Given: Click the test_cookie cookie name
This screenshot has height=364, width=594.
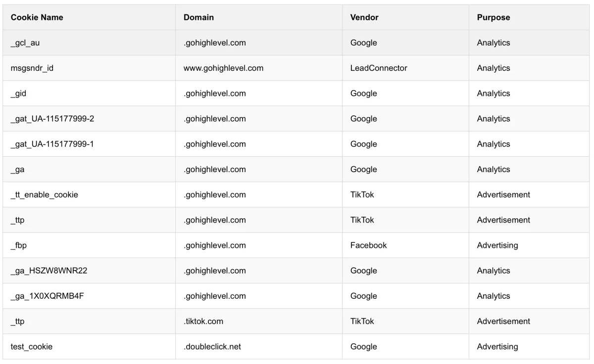Looking at the screenshot, I should (31, 347).
